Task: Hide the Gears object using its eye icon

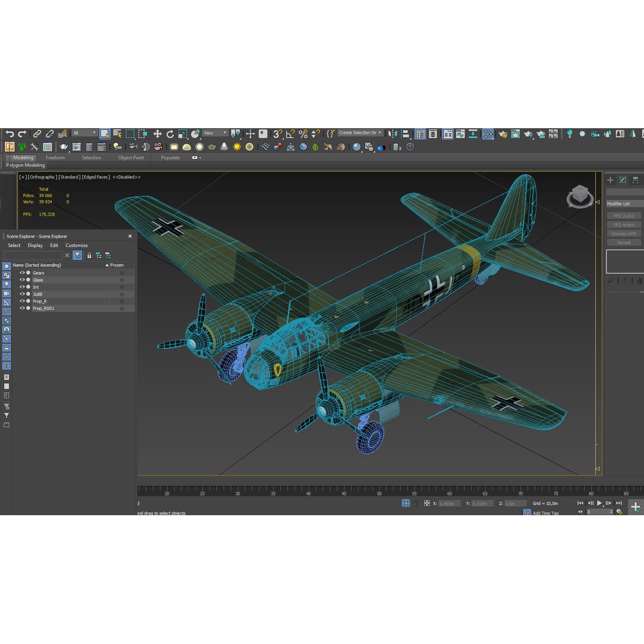Action: (x=22, y=273)
